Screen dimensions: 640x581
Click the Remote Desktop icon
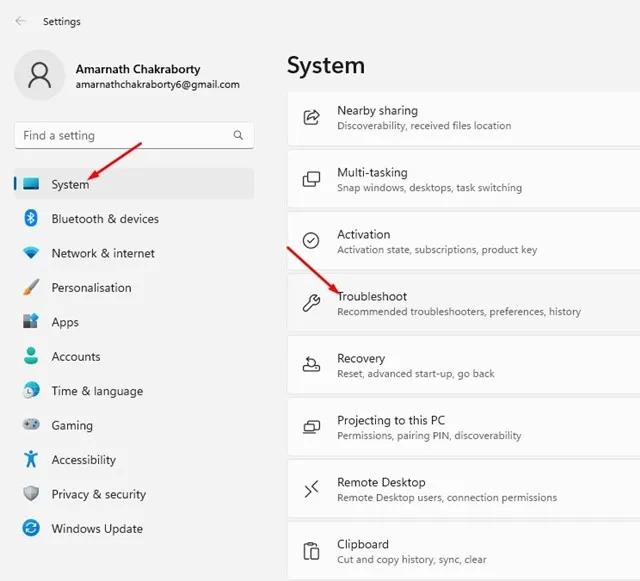pos(311,489)
